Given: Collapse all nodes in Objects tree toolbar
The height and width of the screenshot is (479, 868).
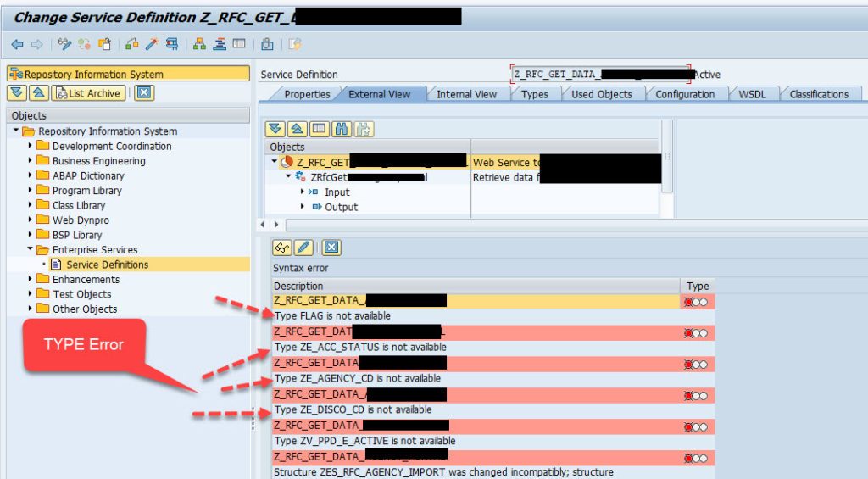Looking at the screenshot, I should [x=297, y=129].
